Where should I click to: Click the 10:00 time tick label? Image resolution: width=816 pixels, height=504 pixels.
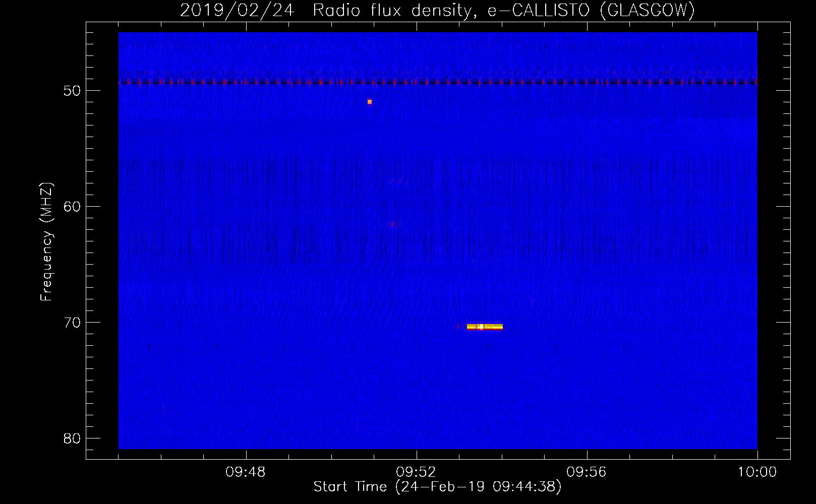(757, 472)
